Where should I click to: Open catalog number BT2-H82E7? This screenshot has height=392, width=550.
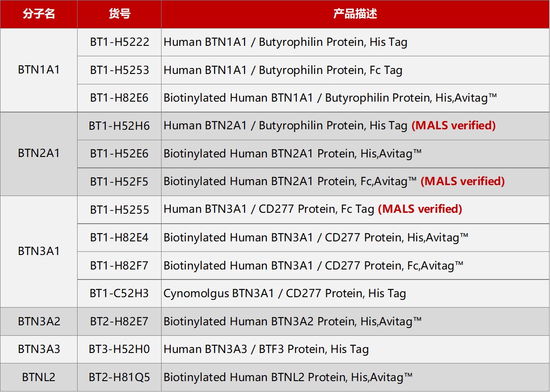pos(119,322)
